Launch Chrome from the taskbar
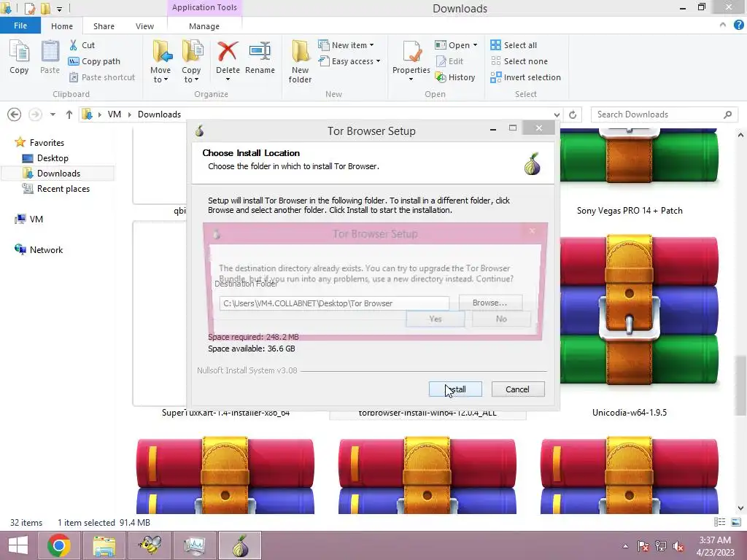 click(x=59, y=545)
